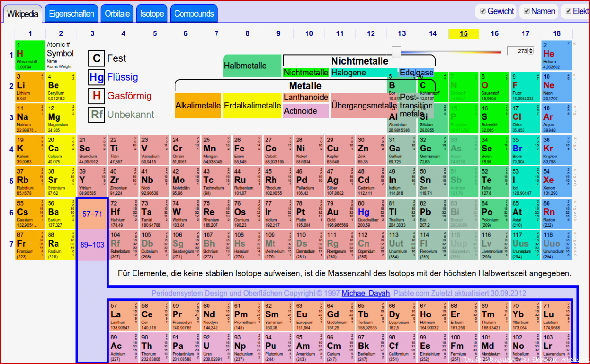Open the Rutherfordium element cell
Viewport: 590px width, 364px height.
coord(123,245)
